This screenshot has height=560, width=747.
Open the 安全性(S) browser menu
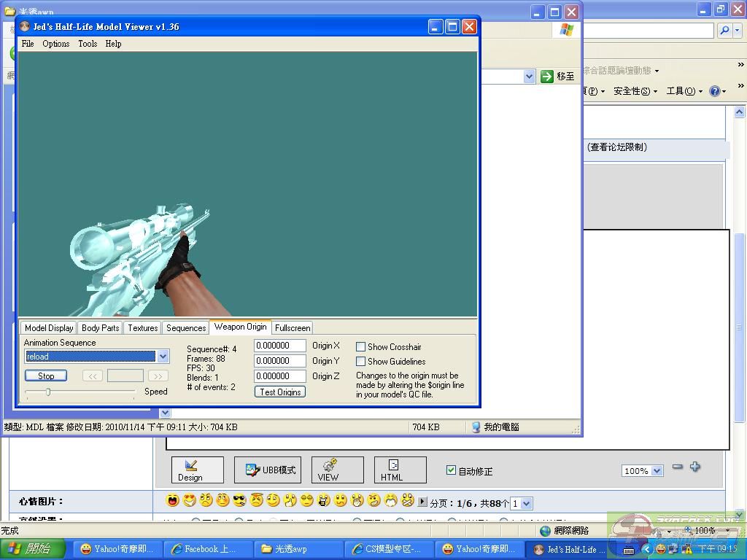point(635,91)
